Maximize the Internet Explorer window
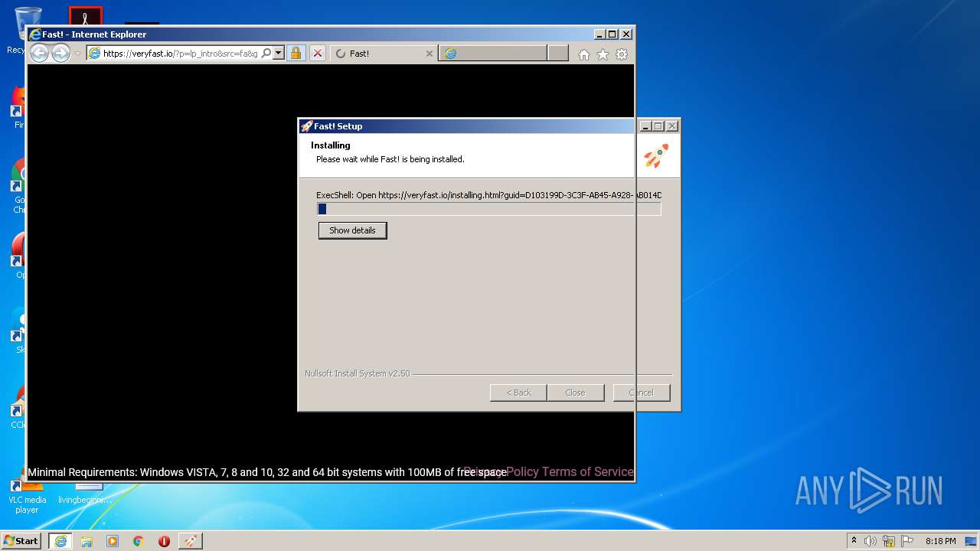This screenshot has height=551, width=980. coord(612,34)
